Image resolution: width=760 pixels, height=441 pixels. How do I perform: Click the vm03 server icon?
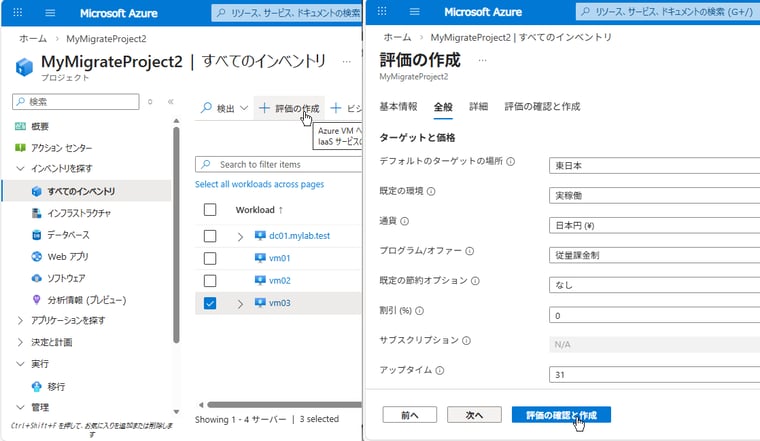pos(260,303)
